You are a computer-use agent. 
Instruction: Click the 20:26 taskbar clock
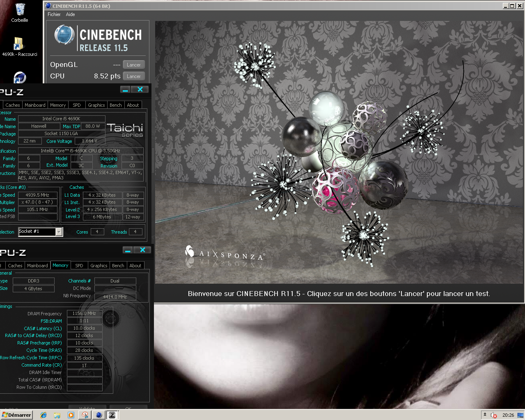508,415
